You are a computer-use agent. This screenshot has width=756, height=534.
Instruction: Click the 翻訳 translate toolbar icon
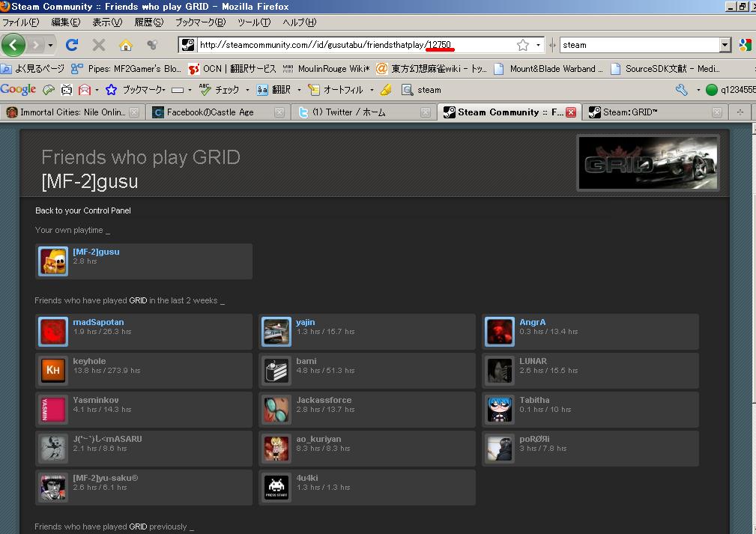click(262, 90)
